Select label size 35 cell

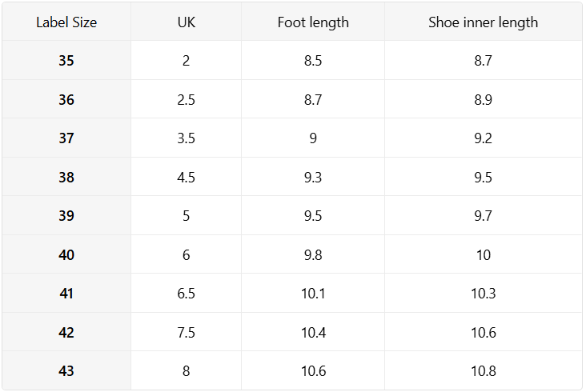tap(66, 60)
